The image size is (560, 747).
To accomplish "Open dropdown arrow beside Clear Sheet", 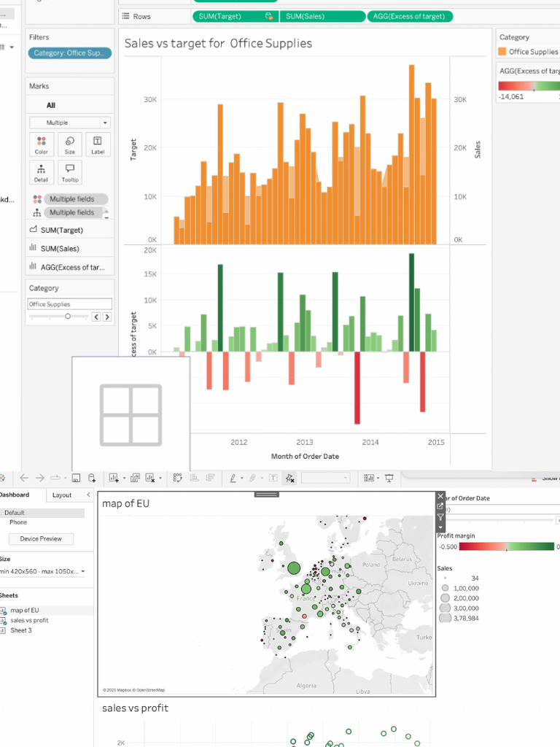I will (x=160, y=478).
